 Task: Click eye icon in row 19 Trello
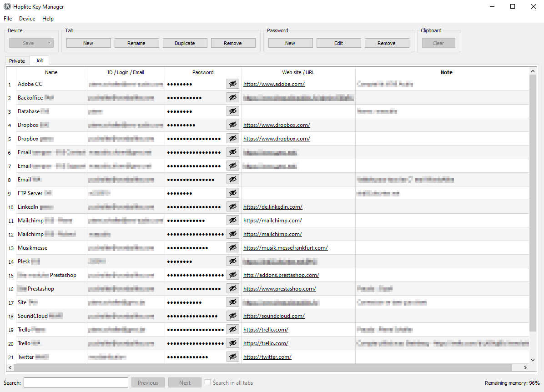click(233, 330)
